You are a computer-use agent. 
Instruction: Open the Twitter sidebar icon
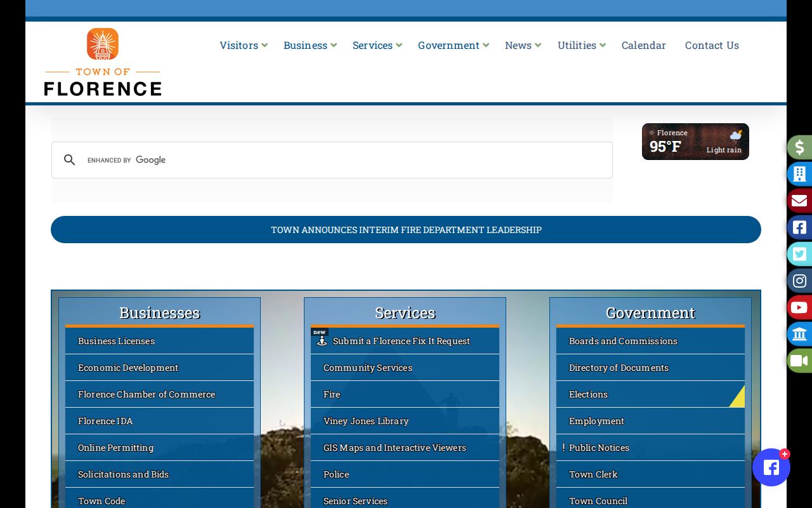pos(799,254)
